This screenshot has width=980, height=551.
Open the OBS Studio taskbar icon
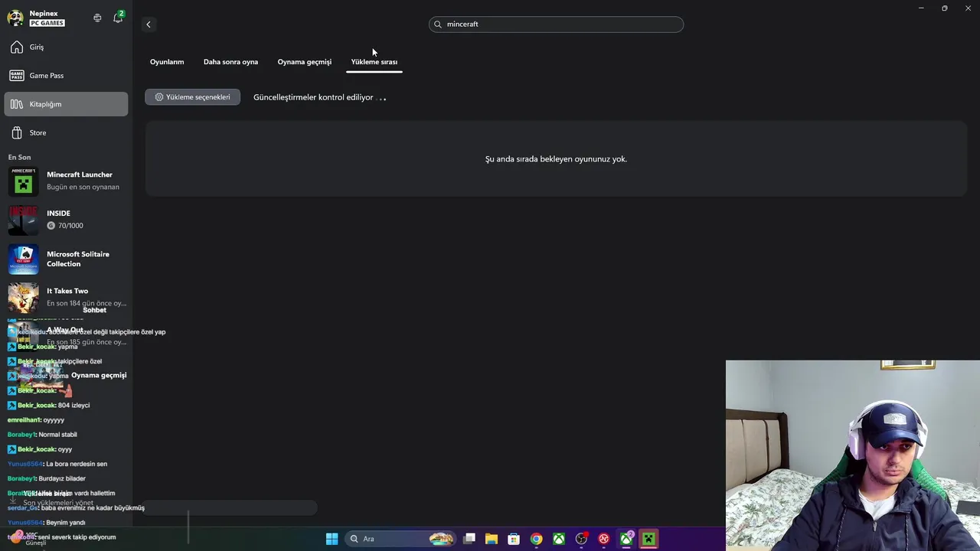coord(582,539)
